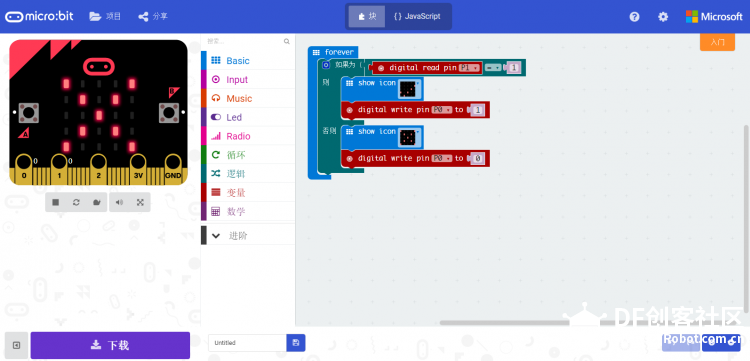The height and width of the screenshot is (361, 750).
Task: Open the Music blocks category
Action: (x=248, y=98)
